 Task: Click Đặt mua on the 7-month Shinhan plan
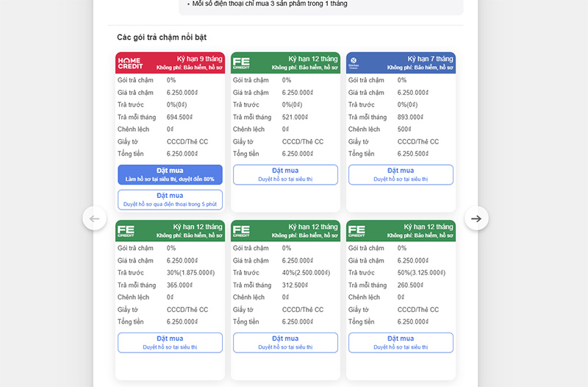401,174
